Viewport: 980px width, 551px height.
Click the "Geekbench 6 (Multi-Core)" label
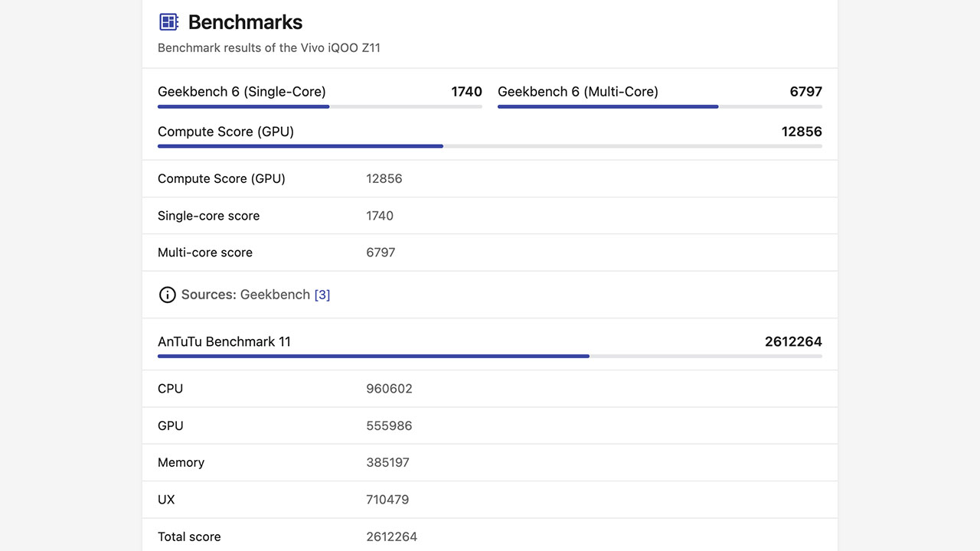pyautogui.click(x=578, y=92)
